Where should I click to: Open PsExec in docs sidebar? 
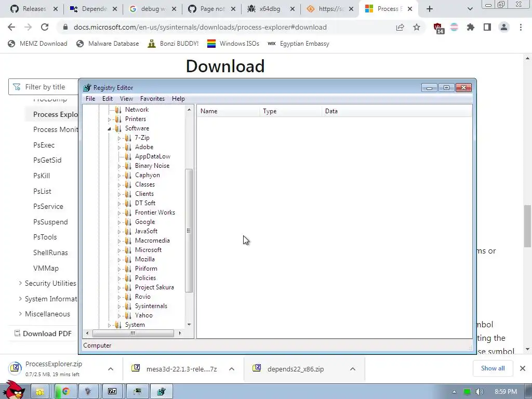coord(44,145)
